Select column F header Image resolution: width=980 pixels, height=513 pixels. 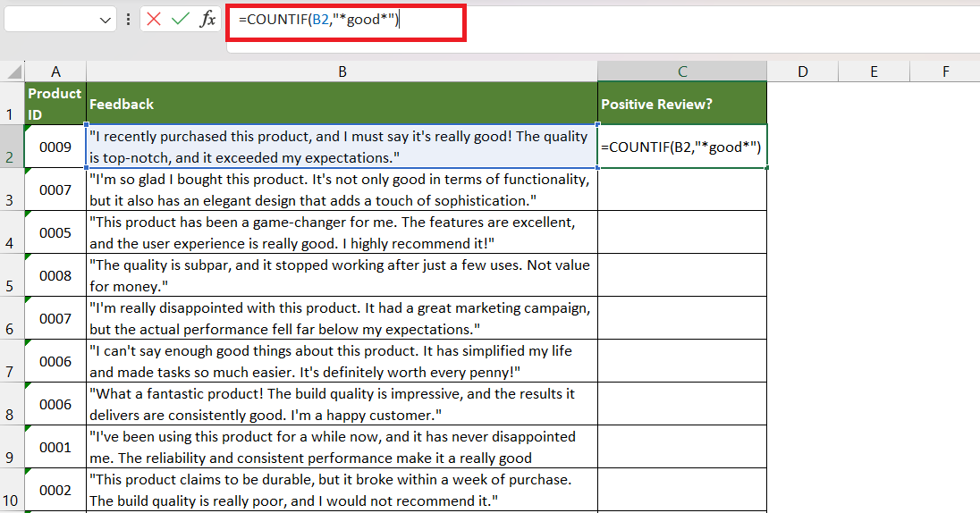tap(945, 71)
